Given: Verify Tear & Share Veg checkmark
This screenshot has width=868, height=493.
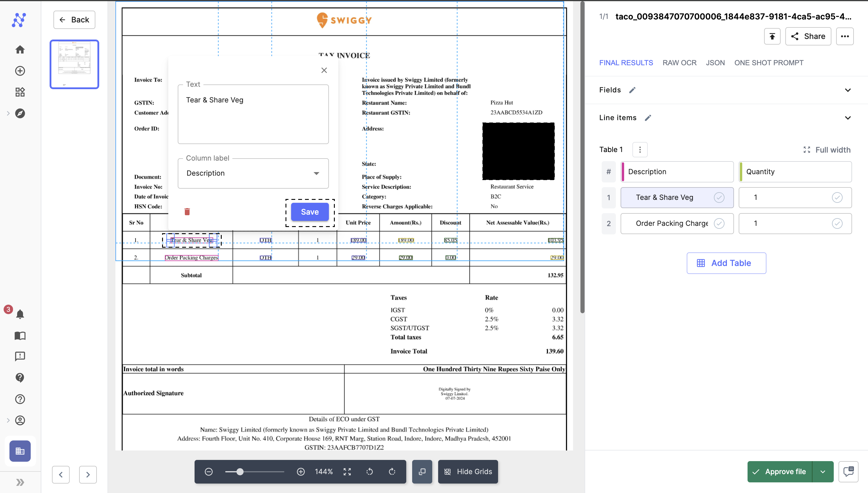Looking at the screenshot, I should click(x=719, y=197).
